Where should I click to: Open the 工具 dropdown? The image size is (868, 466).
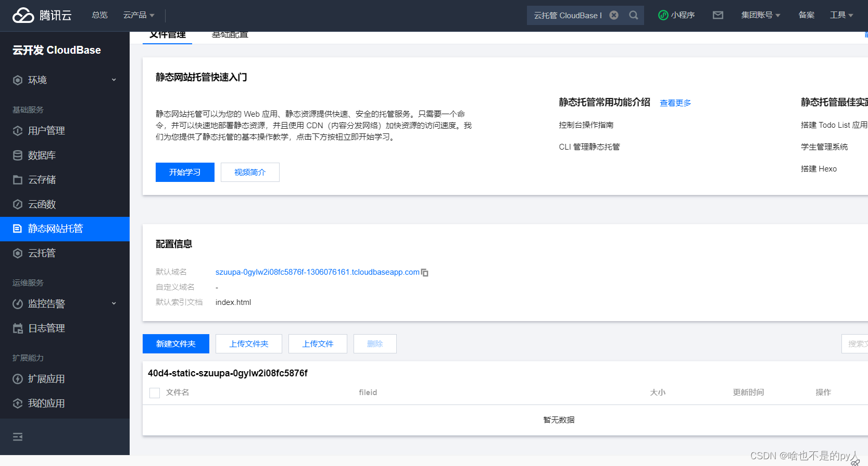tap(841, 15)
